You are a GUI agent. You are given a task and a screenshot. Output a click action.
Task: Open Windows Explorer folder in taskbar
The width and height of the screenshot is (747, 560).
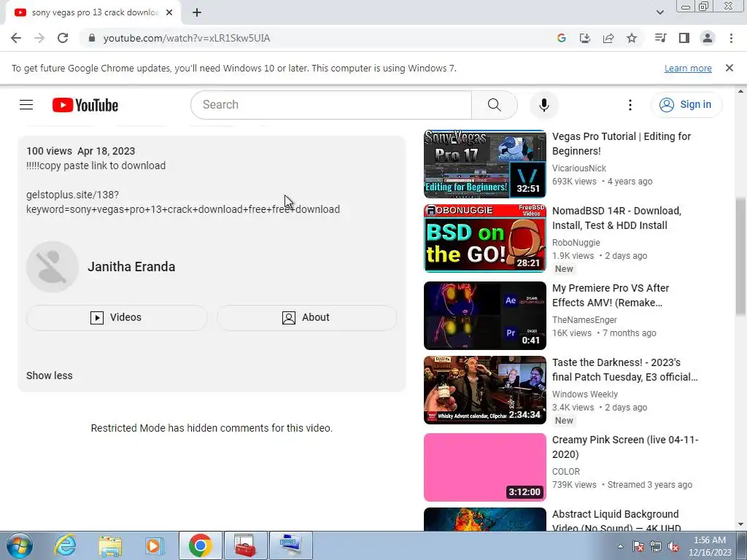tap(110, 545)
